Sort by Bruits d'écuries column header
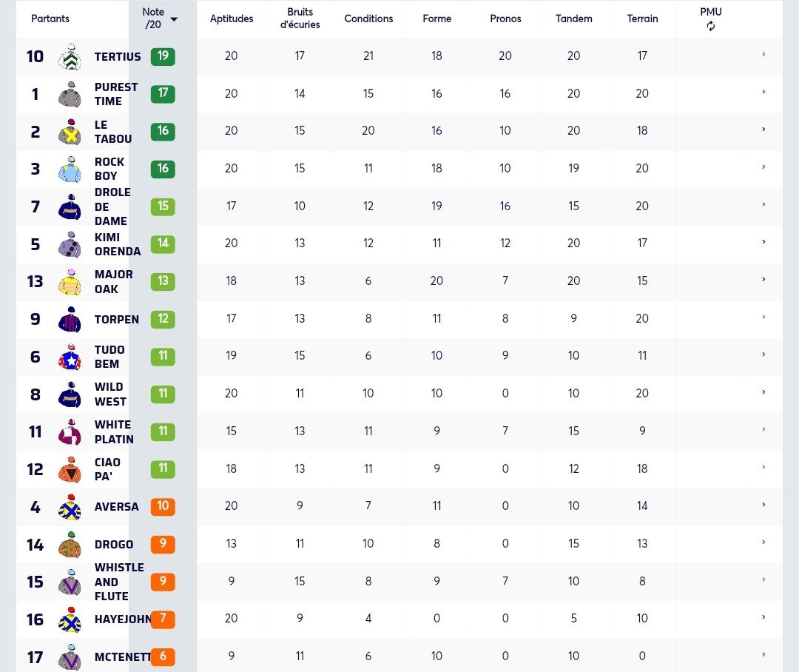The width and height of the screenshot is (799, 672). tap(300, 19)
